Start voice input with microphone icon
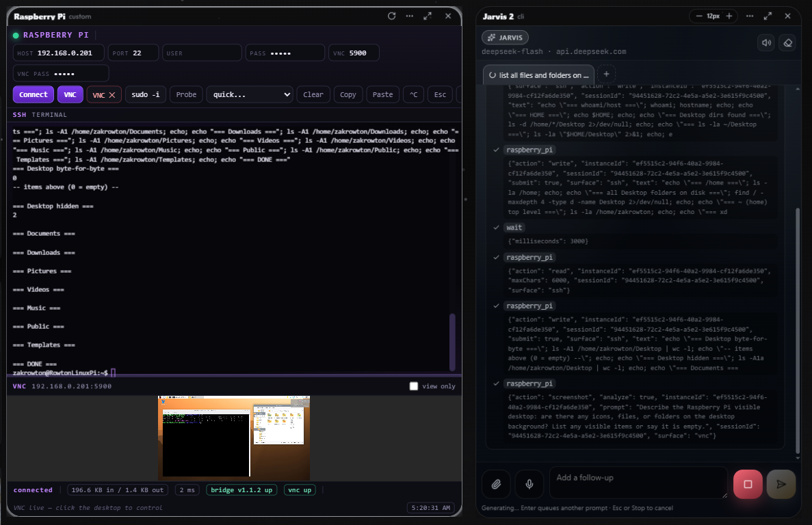This screenshot has height=525, width=812. tap(529, 484)
